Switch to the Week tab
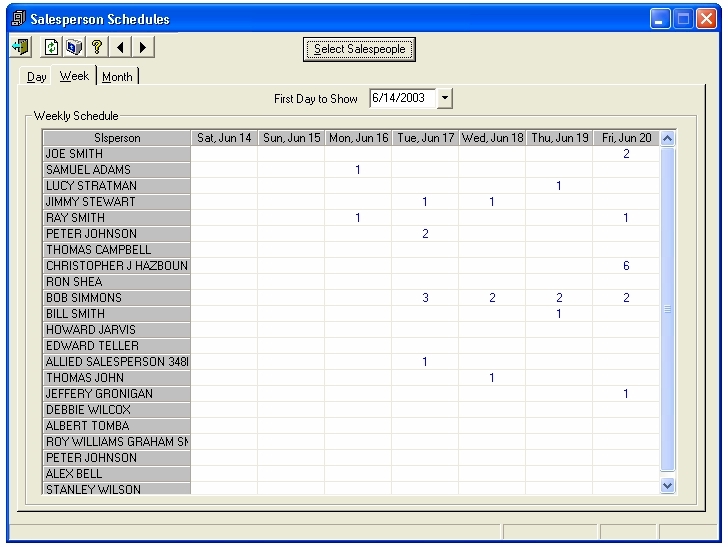This screenshot has height=547, width=728. (x=74, y=76)
